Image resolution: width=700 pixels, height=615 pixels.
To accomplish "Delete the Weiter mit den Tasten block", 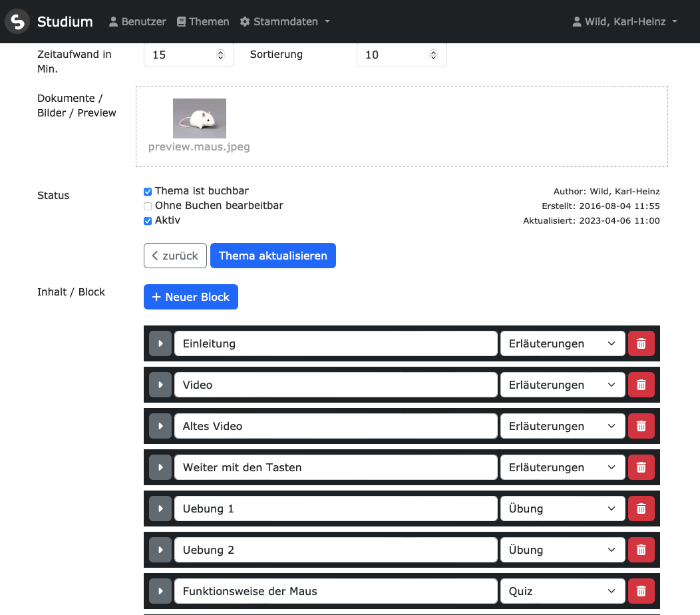I will pos(641,467).
